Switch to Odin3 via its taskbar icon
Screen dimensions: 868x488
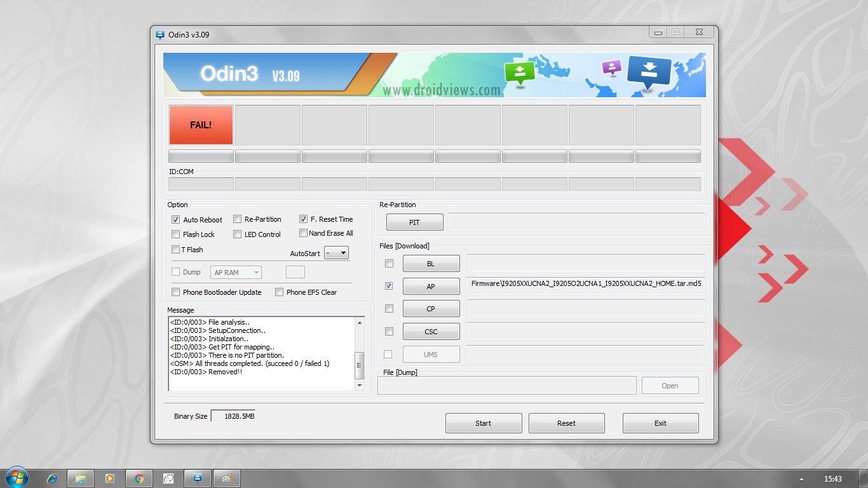(x=197, y=478)
